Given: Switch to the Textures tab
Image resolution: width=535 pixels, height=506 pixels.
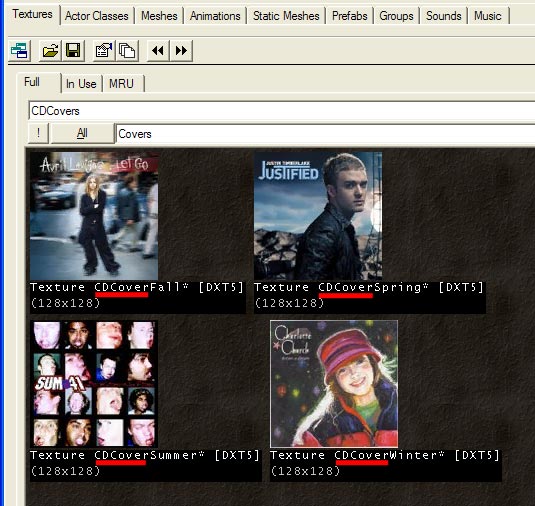Looking at the screenshot, I should pos(32,14).
